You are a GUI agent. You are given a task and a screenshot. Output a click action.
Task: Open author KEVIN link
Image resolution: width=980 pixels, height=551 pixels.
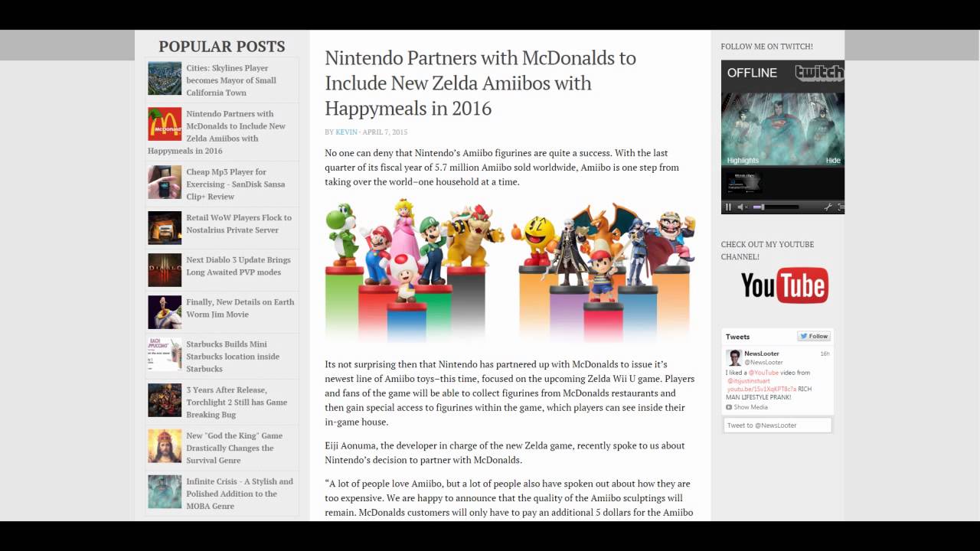click(x=346, y=132)
